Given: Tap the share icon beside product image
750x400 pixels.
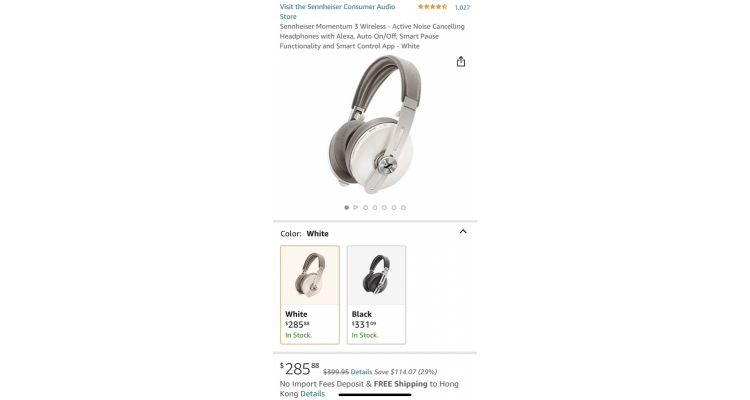Looking at the screenshot, I should (x=461, y=62).
